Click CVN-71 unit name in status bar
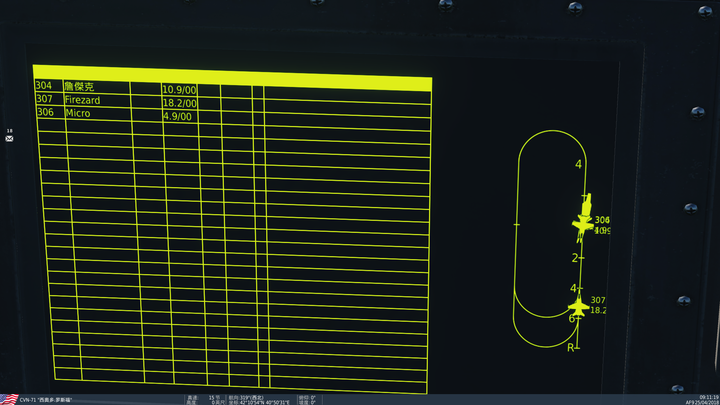The height and width of the screenshot is (405, 720). click(x=45, y=400)
